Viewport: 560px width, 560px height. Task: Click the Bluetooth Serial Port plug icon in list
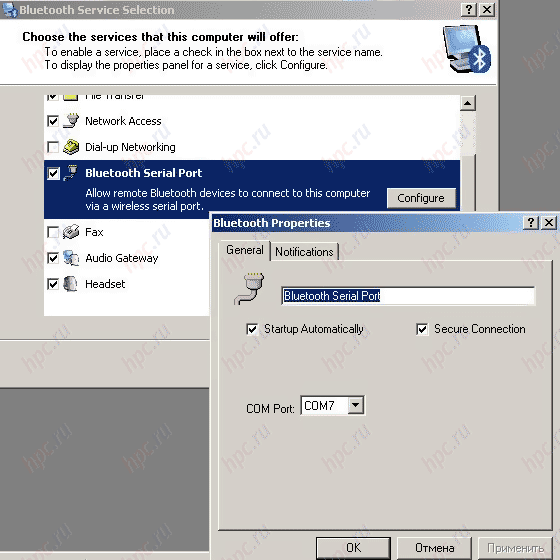pyautogui.click(x=71, y=173)
